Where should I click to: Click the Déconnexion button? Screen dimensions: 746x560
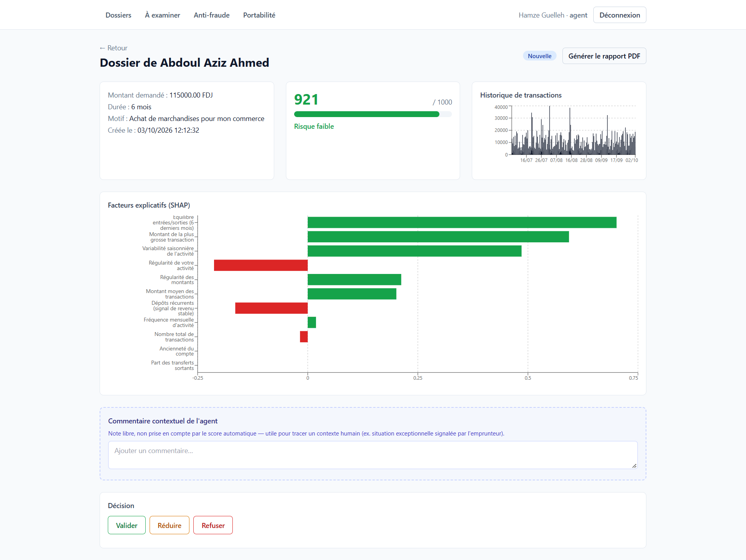[x=619, y=15]
